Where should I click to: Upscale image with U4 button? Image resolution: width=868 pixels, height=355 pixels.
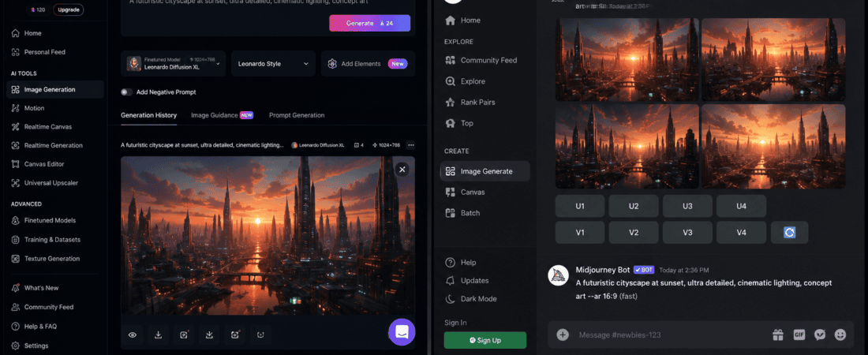(x=741, y=206)
